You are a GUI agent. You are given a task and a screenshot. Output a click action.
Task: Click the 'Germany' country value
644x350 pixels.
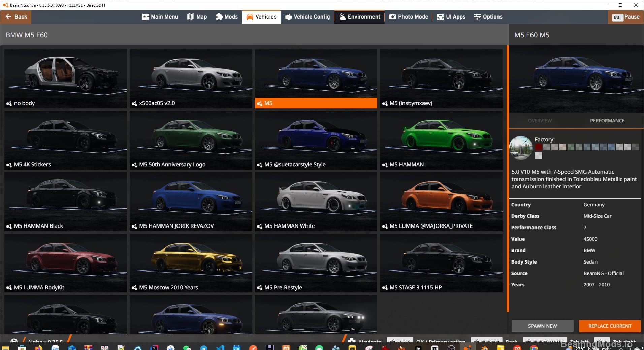coord(594,205)
